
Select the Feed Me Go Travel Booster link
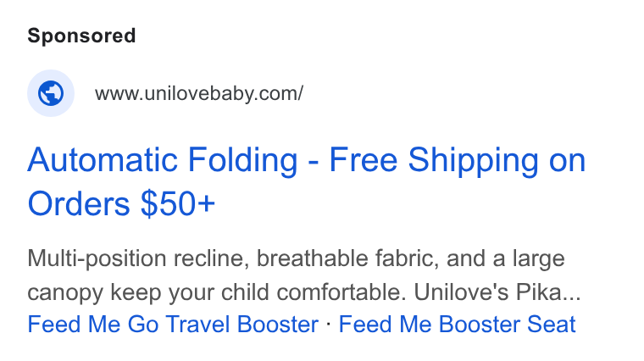tap(173, 325)
